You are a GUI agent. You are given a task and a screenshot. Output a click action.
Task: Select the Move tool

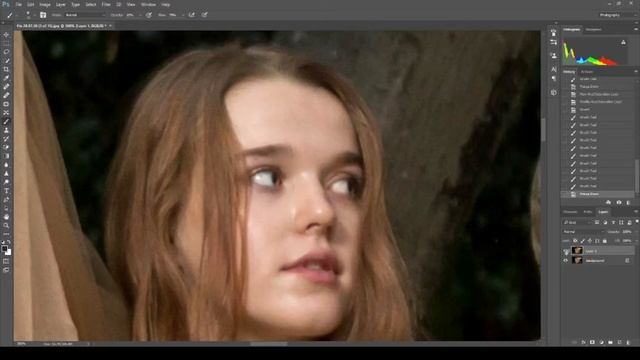tap(6, 35)
